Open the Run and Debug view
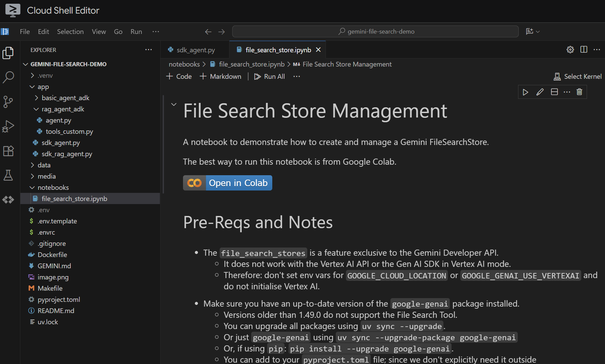The image size is (605, 364). tap(8, 126)
